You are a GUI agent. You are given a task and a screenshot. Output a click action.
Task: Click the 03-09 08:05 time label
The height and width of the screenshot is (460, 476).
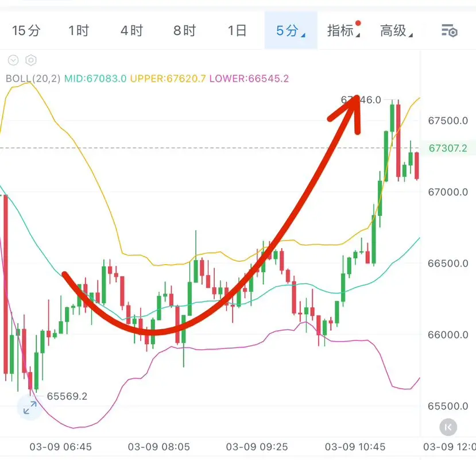(159, 447)
